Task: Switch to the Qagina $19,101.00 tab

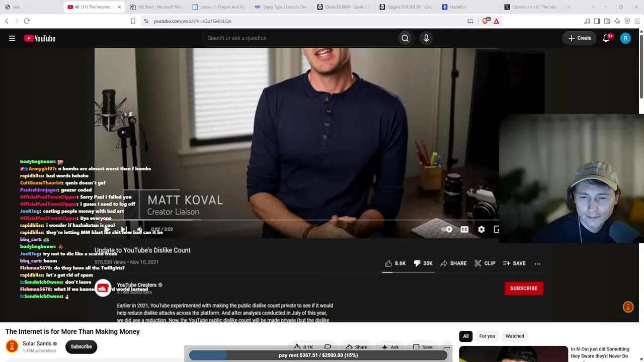Action: [x=406, y=7]
